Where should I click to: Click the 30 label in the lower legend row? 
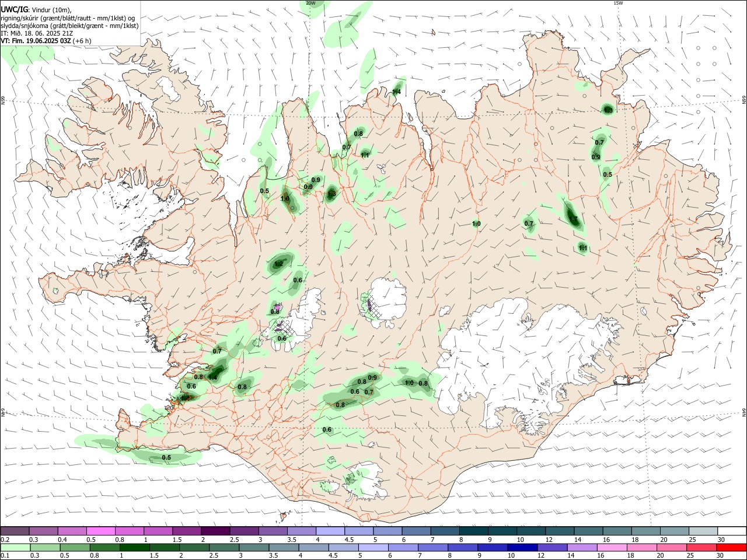tap(721, 556)
